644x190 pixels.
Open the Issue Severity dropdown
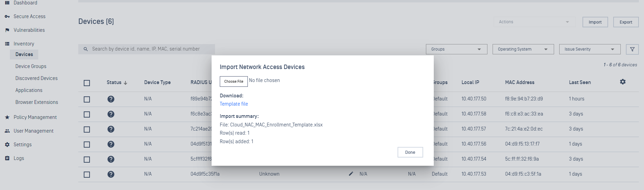click(x=590, y=49)
